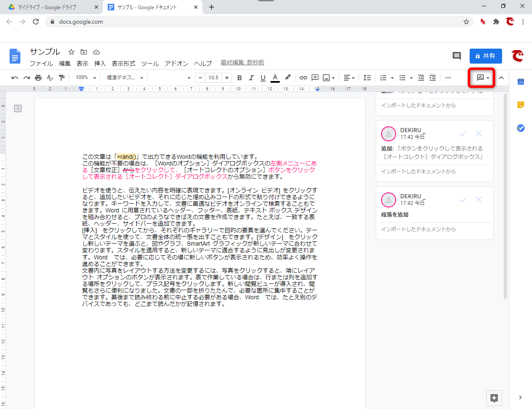Increase the indent
The height and width of the screenshot is (409, 532).
(x=433, y=78)
